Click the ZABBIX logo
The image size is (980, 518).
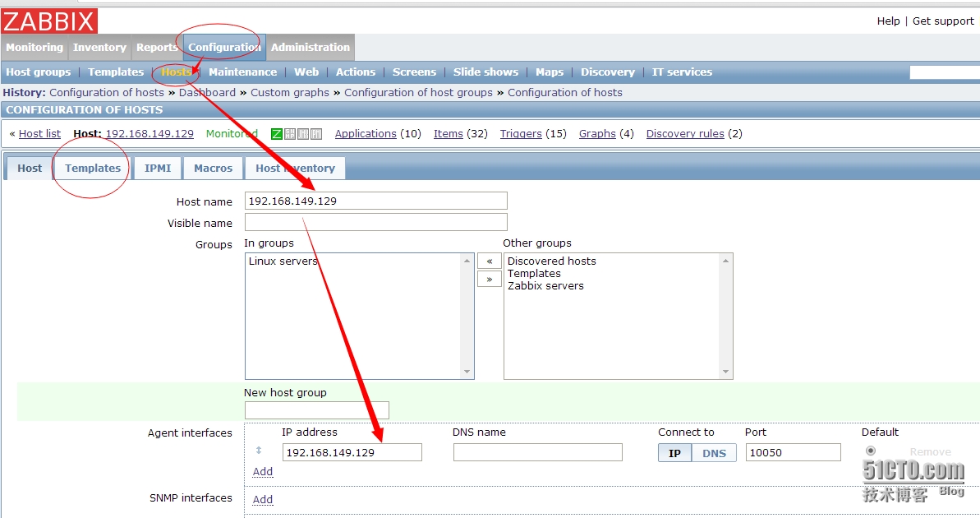[x=49, y=21]
